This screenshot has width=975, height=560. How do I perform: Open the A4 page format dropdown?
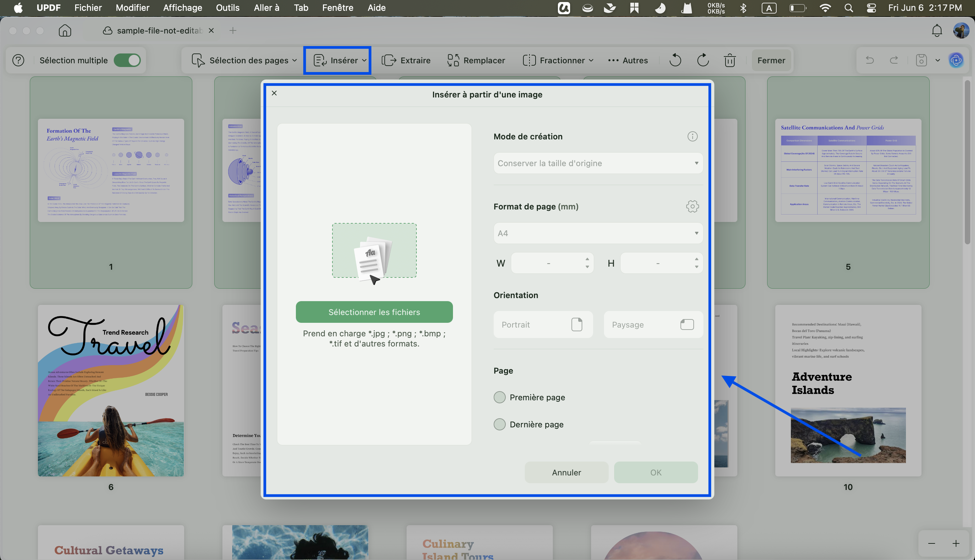[598, 233]
